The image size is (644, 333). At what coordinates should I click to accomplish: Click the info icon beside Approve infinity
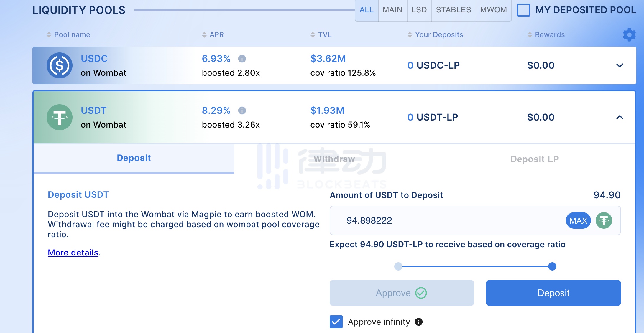[x=418, y=322]
